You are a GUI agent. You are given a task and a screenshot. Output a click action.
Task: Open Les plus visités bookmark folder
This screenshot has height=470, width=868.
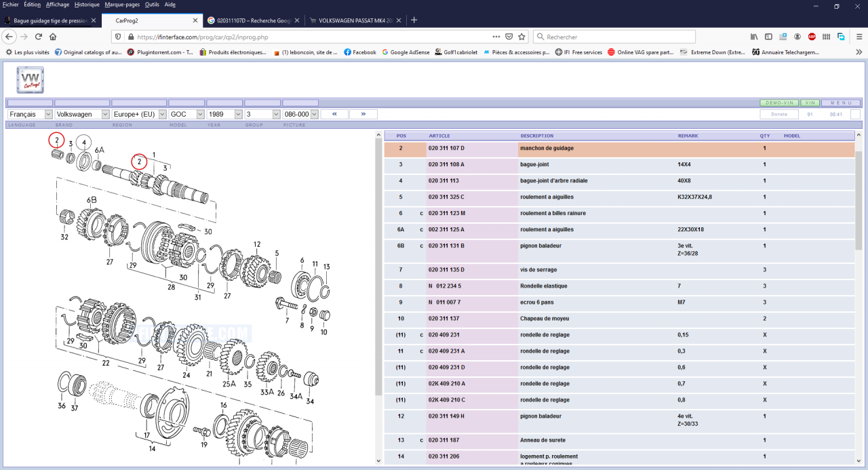pyautogui.click(x=28, y=52)
